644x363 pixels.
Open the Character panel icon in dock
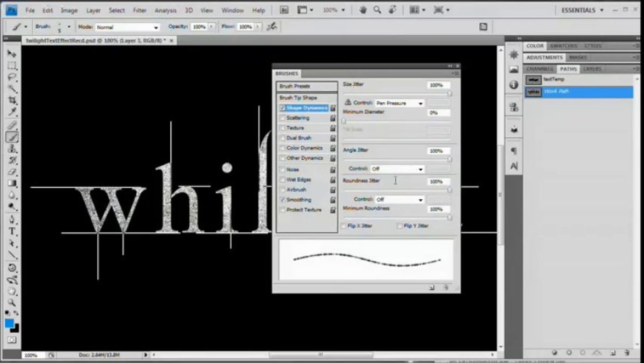pyautogui.click(x=514, y=166)
